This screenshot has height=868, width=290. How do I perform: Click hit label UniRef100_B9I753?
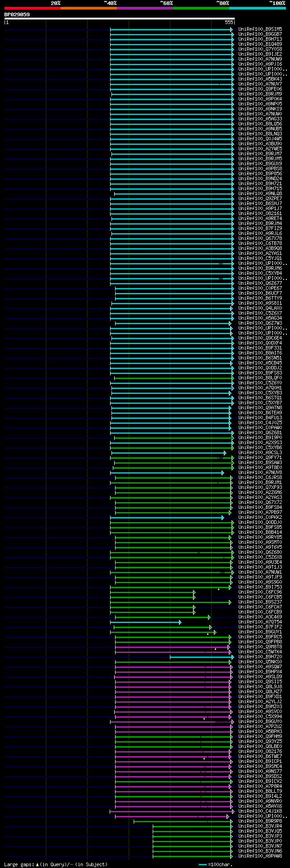click(260, 587)
